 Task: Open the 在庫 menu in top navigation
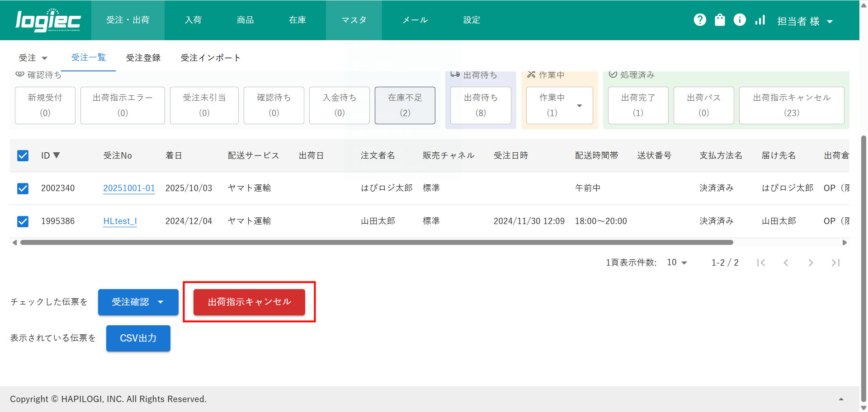[x=297, y=20]
